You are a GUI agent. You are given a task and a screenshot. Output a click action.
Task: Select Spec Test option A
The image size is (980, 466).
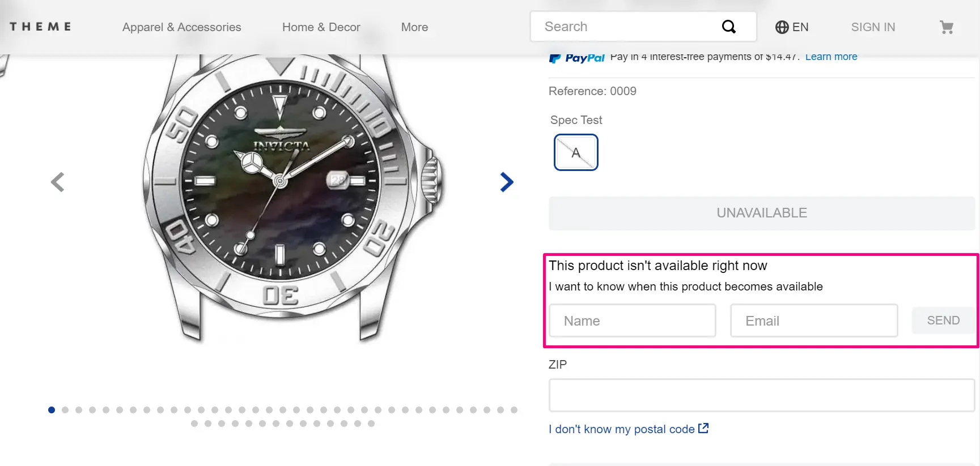[x=575, y=152]
